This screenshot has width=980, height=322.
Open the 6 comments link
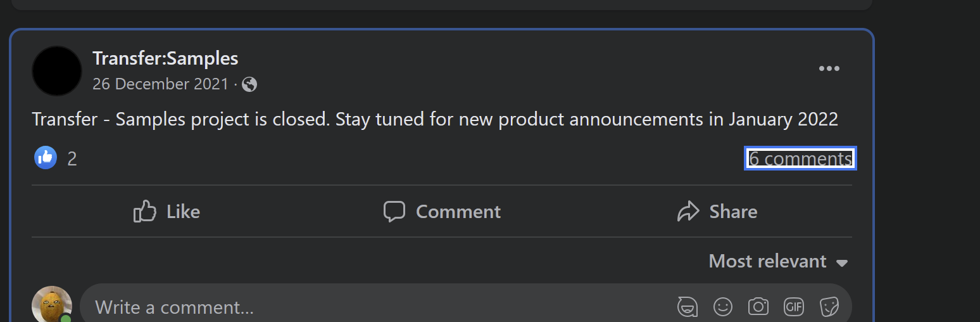pos(800,158)
